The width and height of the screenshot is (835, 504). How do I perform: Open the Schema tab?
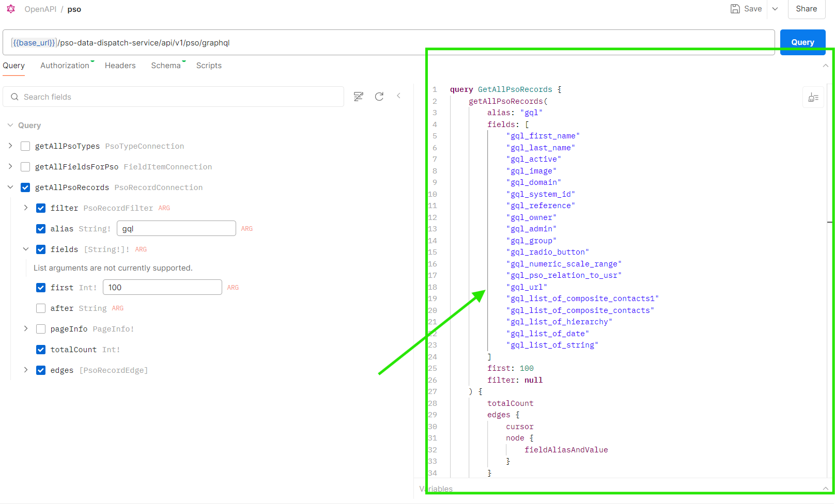click(x=165, y=66)
